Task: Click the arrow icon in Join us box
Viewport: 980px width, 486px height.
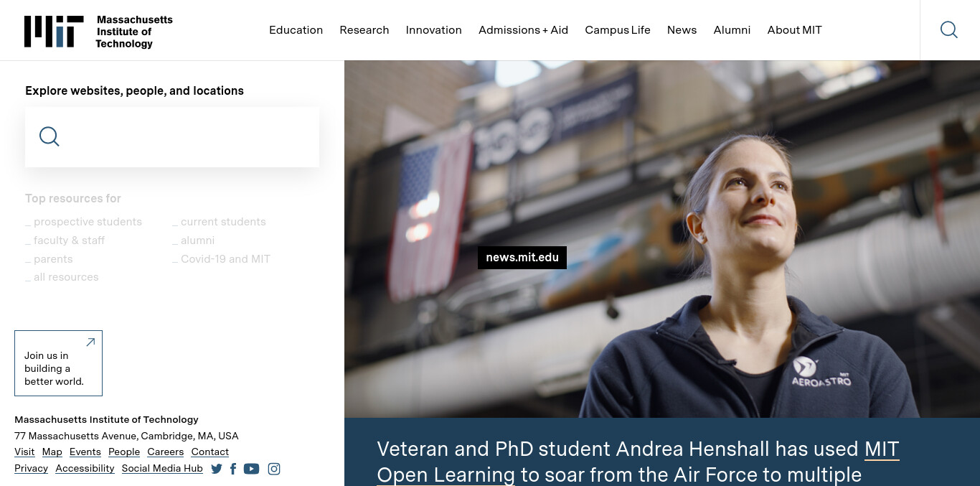Action: pos(90,342)
